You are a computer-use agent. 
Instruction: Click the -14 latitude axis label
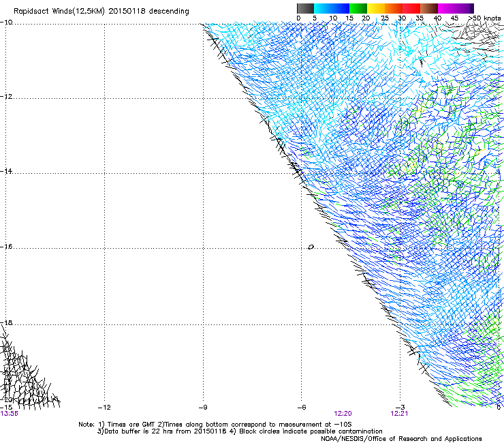coord(6,171)
